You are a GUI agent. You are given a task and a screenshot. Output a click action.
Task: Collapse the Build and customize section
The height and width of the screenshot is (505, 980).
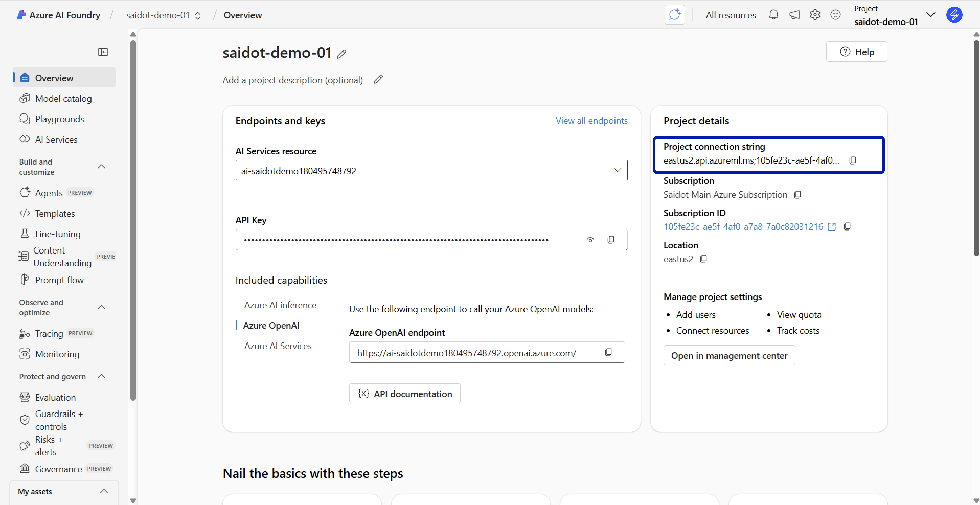[101, 167]
